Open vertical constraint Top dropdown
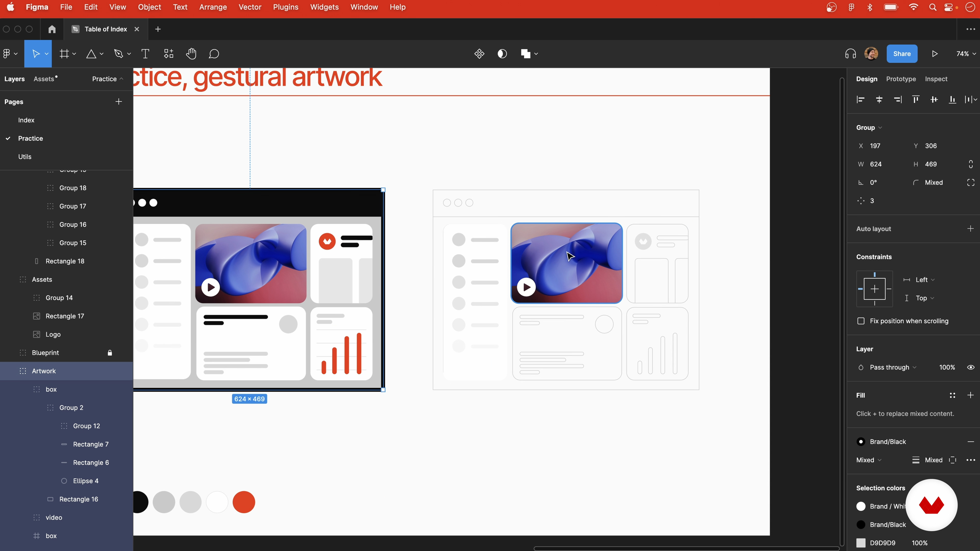 (x=924, y=298)
